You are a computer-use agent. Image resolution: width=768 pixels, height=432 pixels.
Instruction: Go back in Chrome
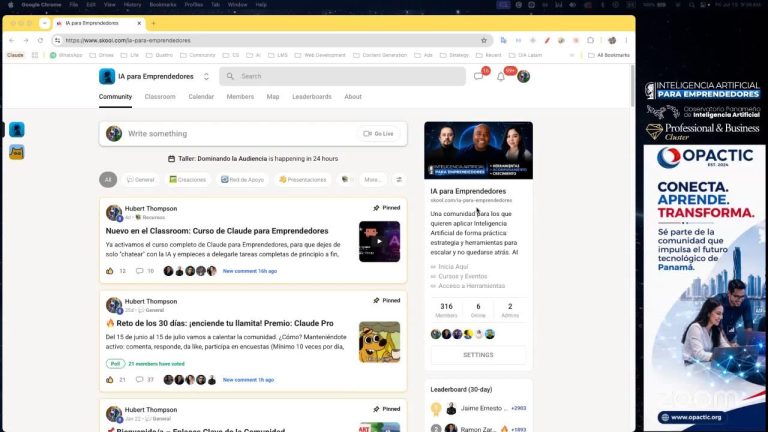pyautogui.click(x=12, y=40)
